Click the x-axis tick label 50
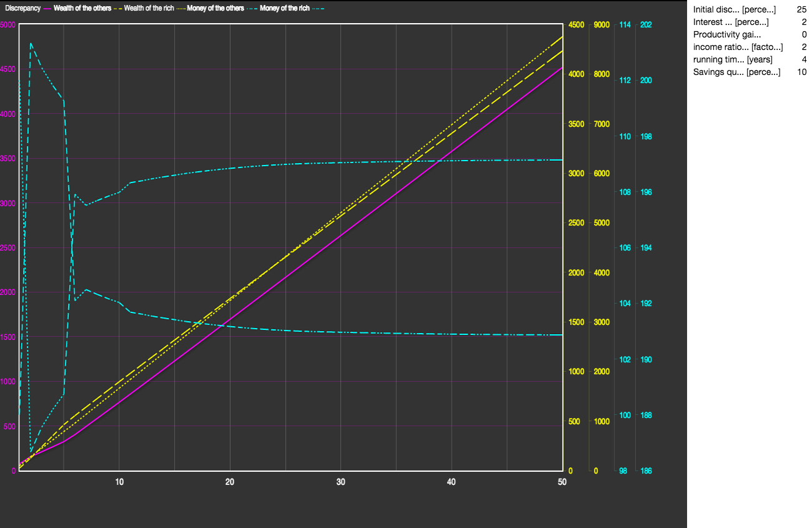This screenshot has height=528, width=812. (562, 482)
